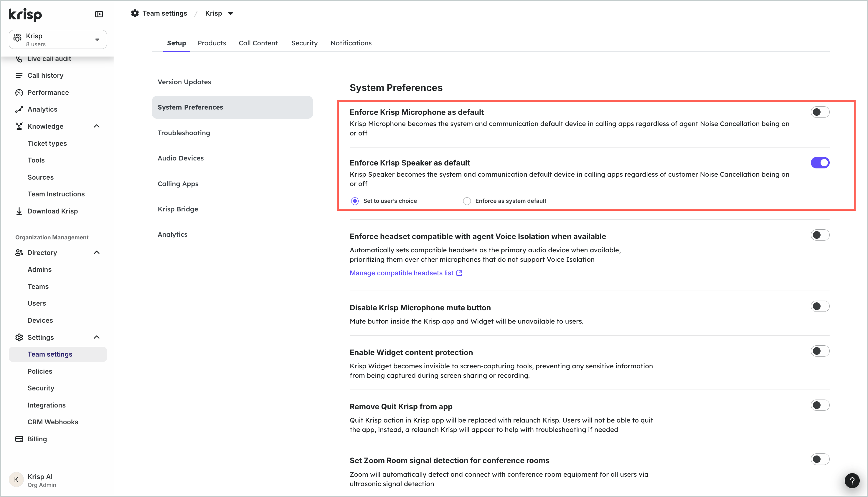Click the Billing card icon
Image resolution: width=868 pixels, height=497 pixels.
point(19,439)
